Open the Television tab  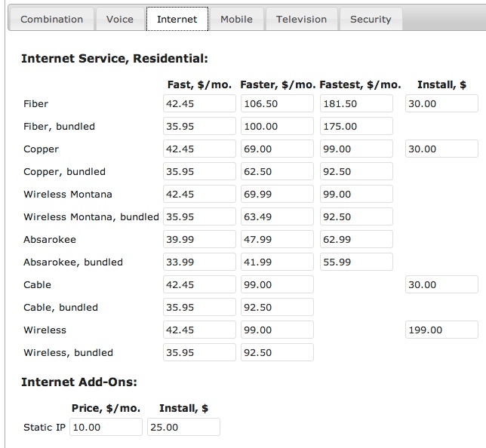pos(301,20)
